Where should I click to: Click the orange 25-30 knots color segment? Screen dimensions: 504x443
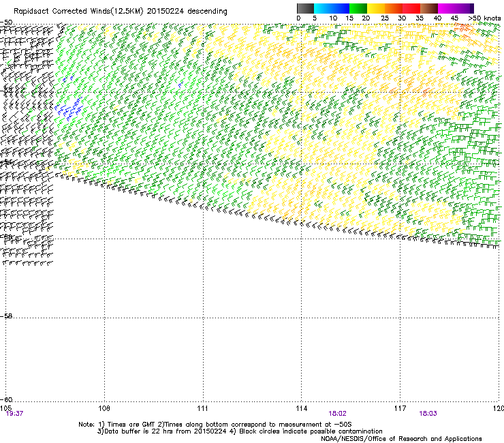[x=394, y=8]
